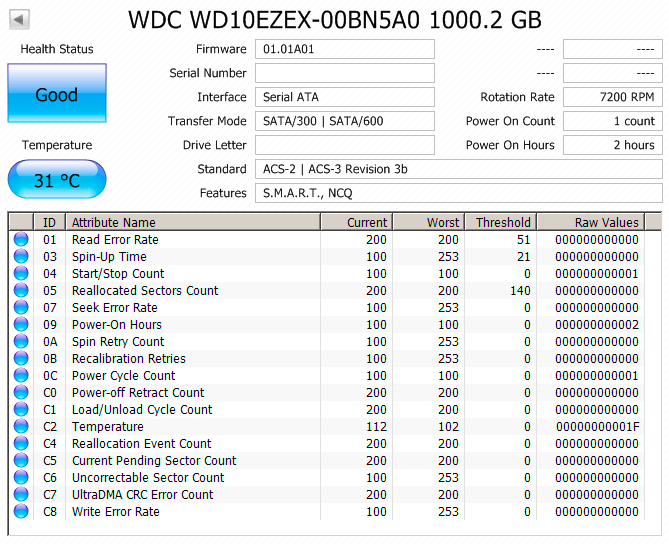The height and width of the screenshot is (544, 669).
Task: Click the Firmware field 01.01A01
Action: (x=345, y=49)
